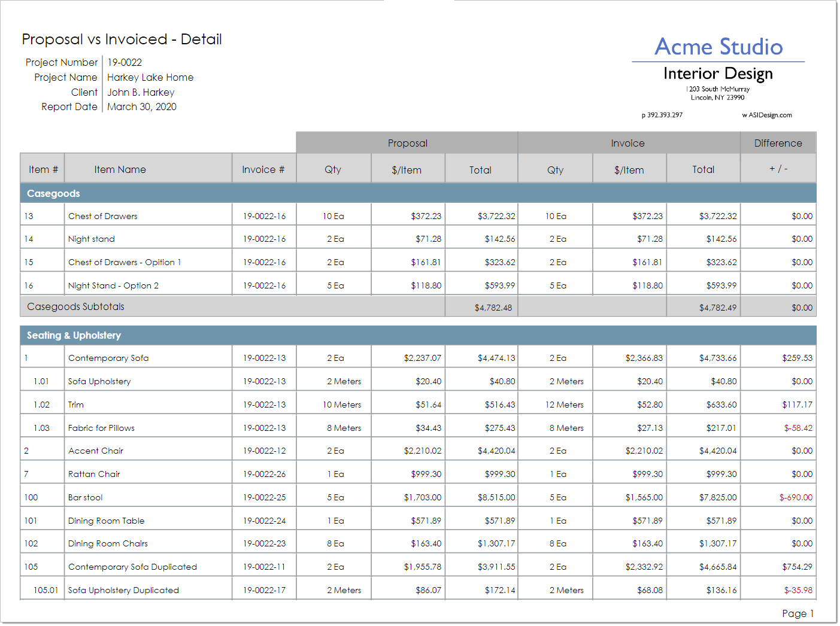Click the Proposal column group header

tap(407, 143)
